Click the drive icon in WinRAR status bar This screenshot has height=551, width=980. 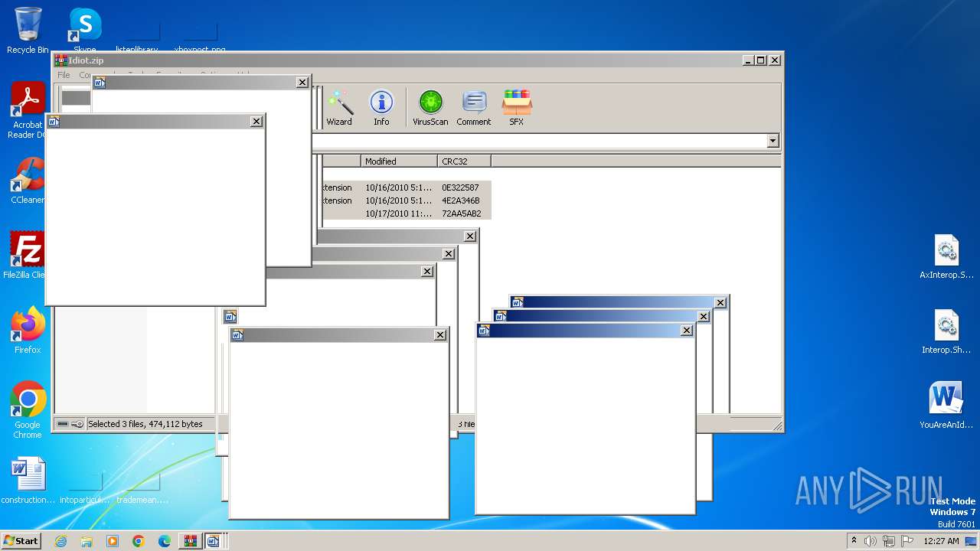pyautogui.click(x=63, y=424)
